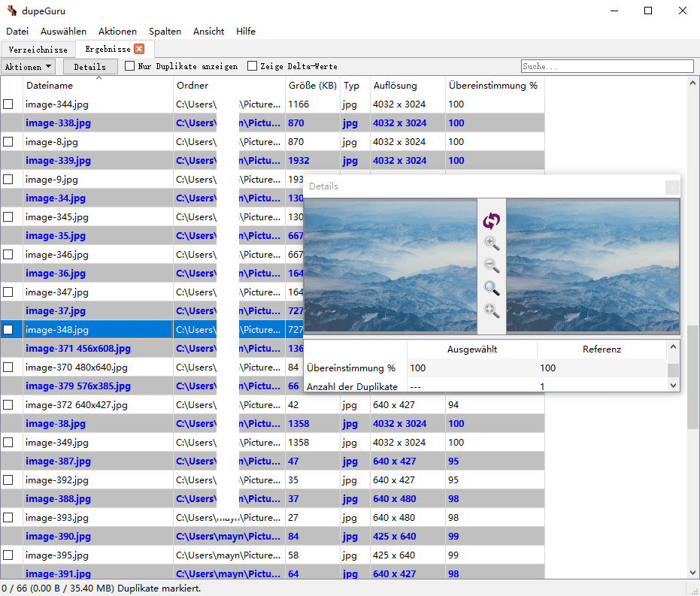Click the purple swap images icon

point(491,220)
